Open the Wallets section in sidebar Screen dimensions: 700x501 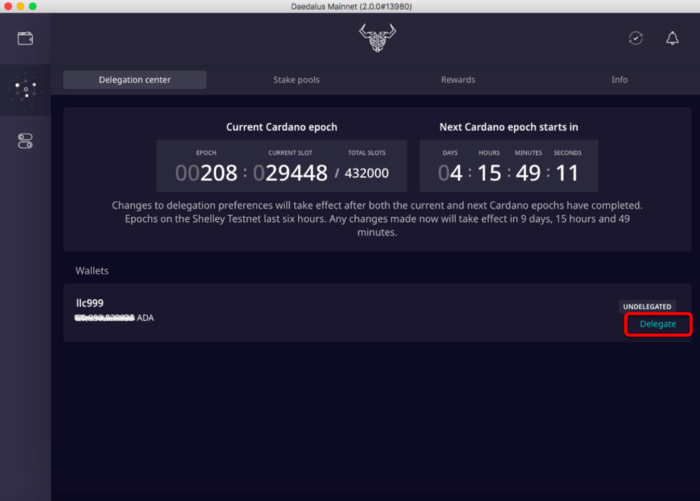pos(25,38)
